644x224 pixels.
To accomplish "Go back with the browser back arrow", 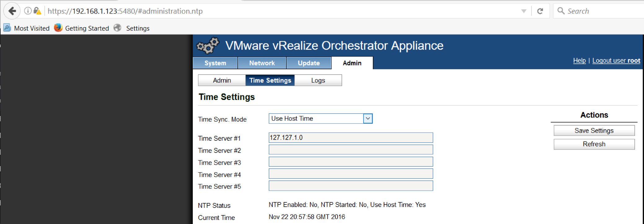I will tap(12, 11).
